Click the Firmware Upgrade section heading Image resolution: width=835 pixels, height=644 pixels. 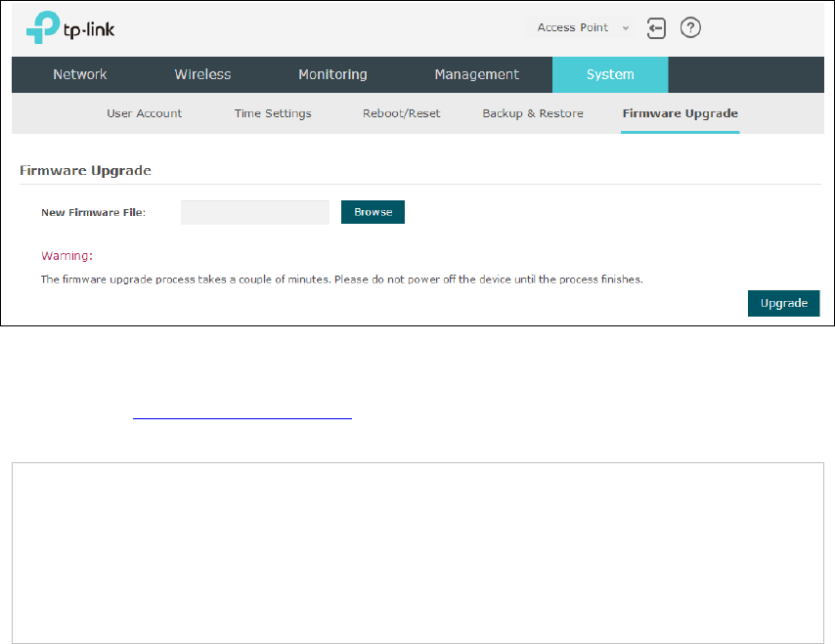click(x=85, y=170)
